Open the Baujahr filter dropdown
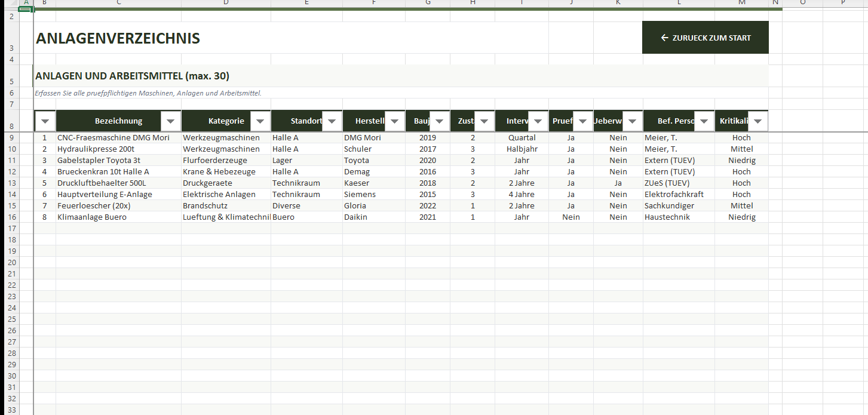The width and height of the screenshot is (868, 415). tap(439, 121)
